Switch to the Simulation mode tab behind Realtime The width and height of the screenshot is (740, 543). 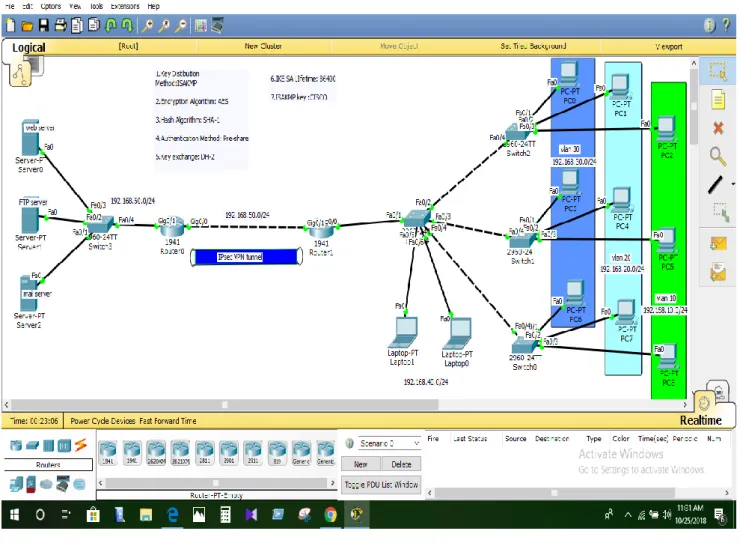click(720, 390)
